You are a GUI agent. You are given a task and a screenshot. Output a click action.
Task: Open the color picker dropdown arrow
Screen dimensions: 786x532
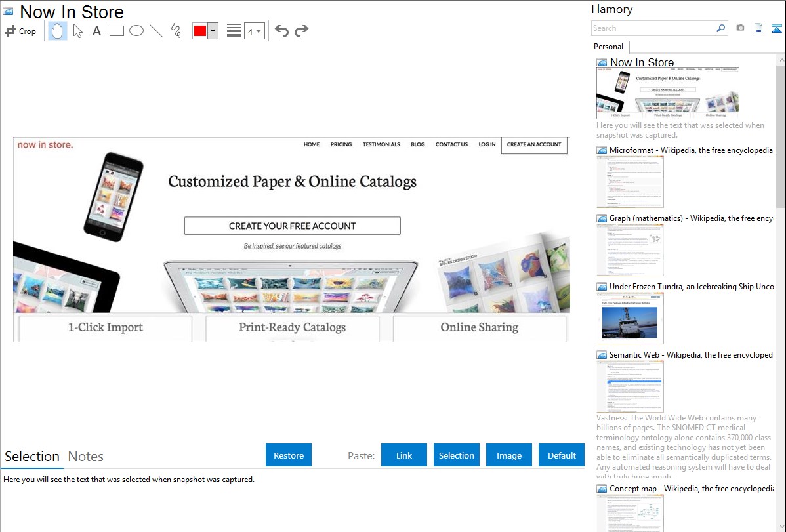[213, 31]
